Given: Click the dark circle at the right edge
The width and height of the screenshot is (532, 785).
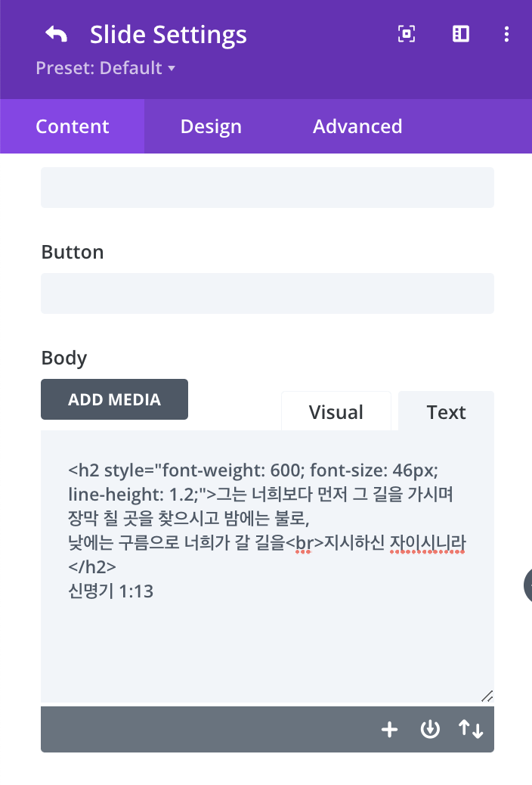Looking at the screenshot, I should pos(527,585).
